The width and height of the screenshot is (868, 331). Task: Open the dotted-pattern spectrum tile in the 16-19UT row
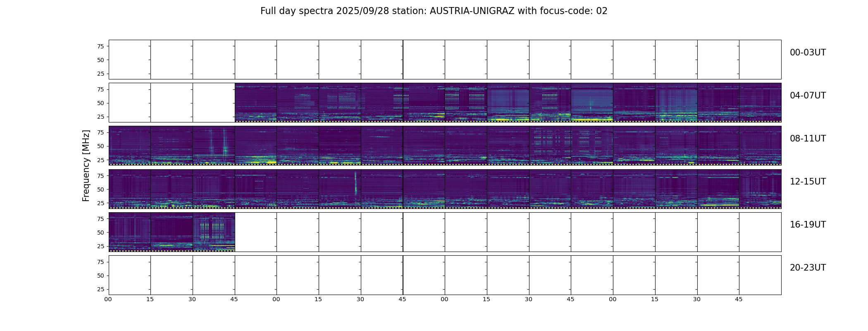click(x=214, y=232)
